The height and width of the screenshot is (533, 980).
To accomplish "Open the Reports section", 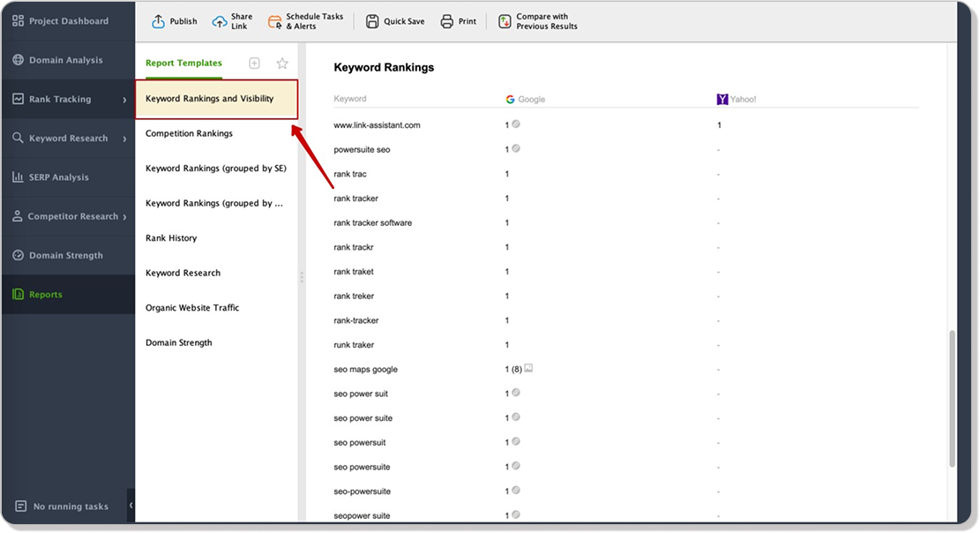I will click(68, 294).
